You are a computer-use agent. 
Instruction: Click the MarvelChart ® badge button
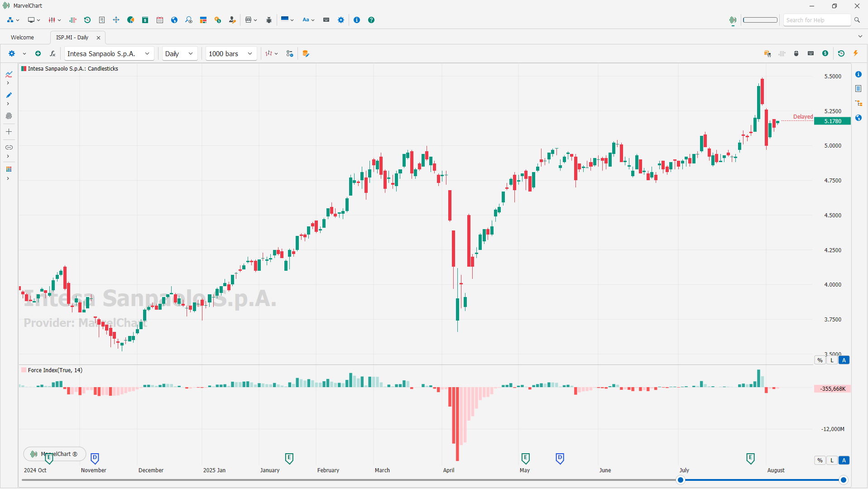tap(54, 454)
